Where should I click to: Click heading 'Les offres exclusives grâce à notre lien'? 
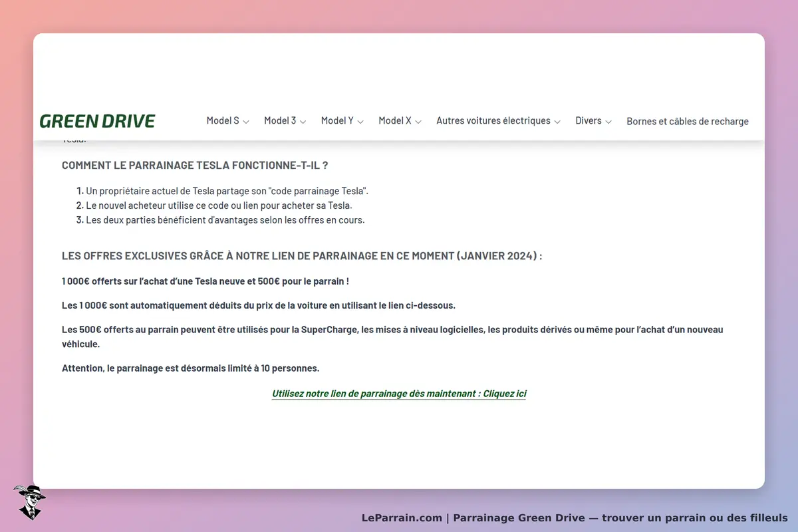pyautogui.click(x=302, y=256)
